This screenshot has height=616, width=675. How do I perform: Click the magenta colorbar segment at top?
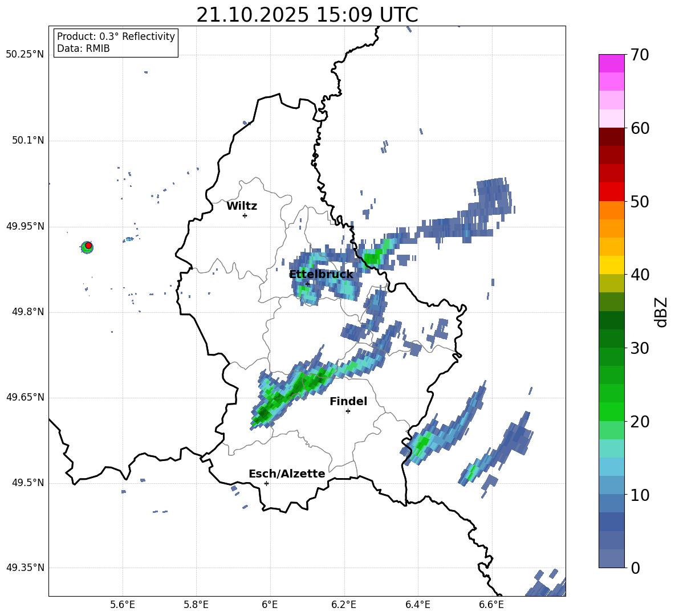611,63
